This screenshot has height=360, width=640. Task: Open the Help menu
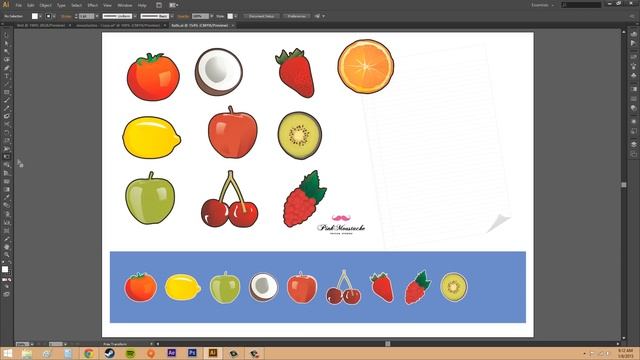142,5
